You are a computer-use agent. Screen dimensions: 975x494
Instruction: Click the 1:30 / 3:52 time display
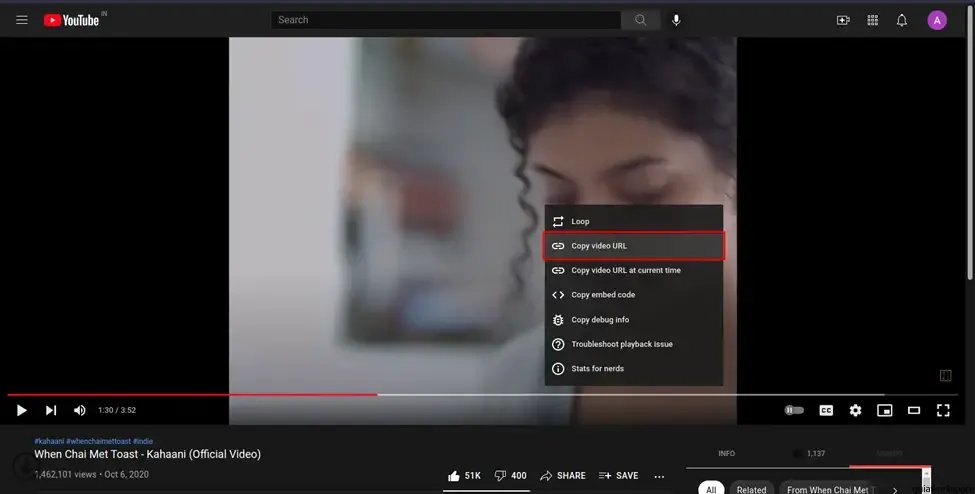[x=117, y=410]
